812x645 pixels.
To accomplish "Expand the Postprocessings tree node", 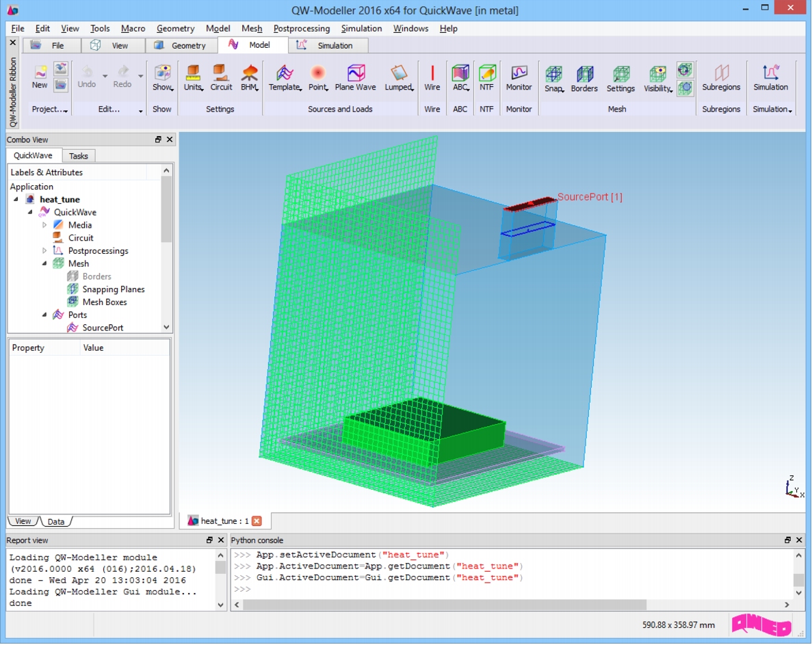I will 44,250.
